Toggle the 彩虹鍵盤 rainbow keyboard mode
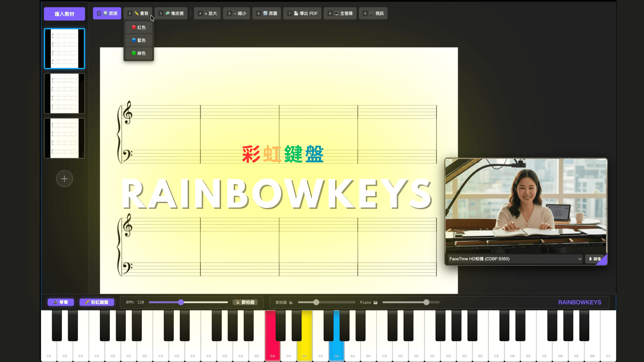The image size is (644, 362). coord(97,302)
